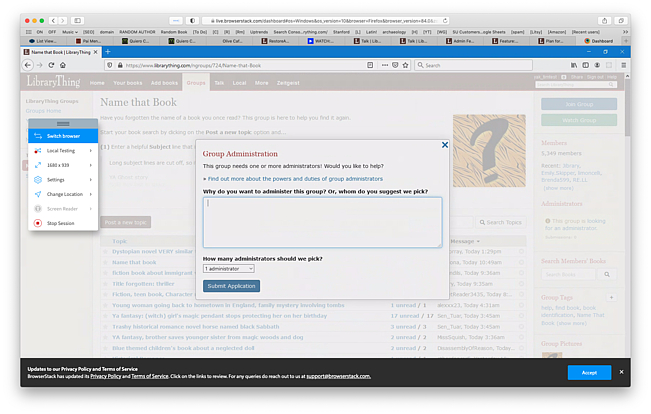Expand Screen Reader submenu arrow
The height and width of the screenshot is (414, 651).
[91, 208]
